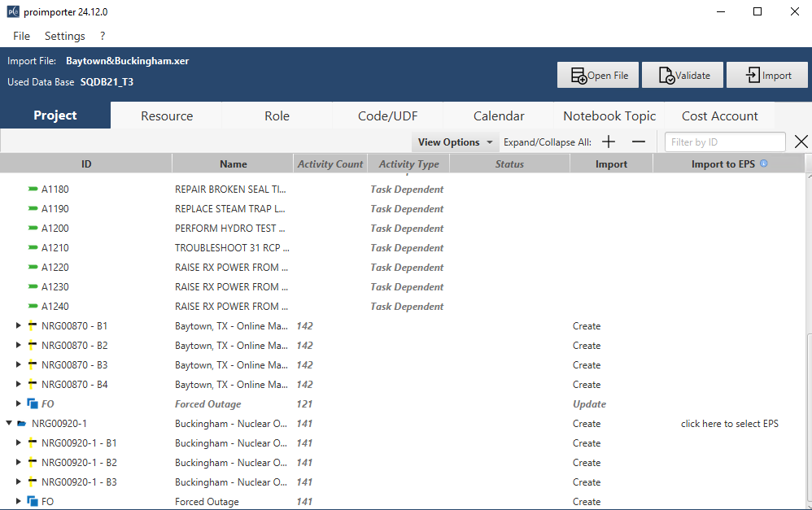Click 'click here to select EPS' link
This screenshot has width=812, height=510.
pos(729,424)
